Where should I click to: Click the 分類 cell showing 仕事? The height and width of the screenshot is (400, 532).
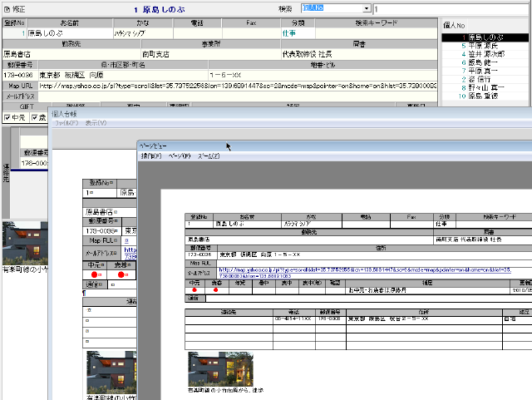coord(298,33)
